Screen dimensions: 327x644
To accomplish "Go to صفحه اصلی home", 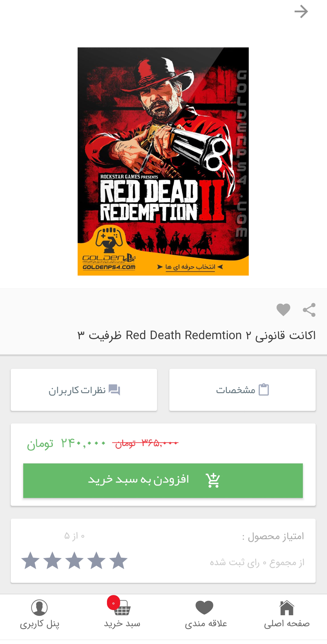I will click(287, 615).
